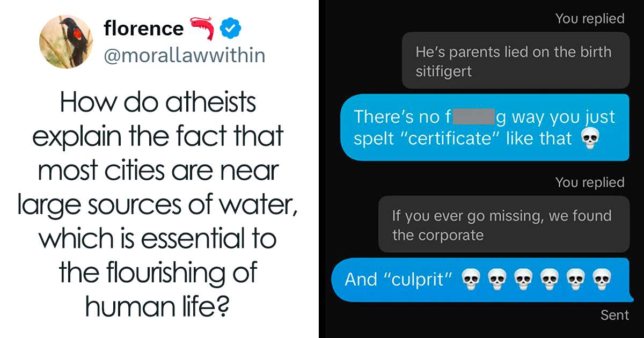Open the florence display name link
Viewport: 644px width, 338px height.
pyautogui.click(x=144, y=28)
